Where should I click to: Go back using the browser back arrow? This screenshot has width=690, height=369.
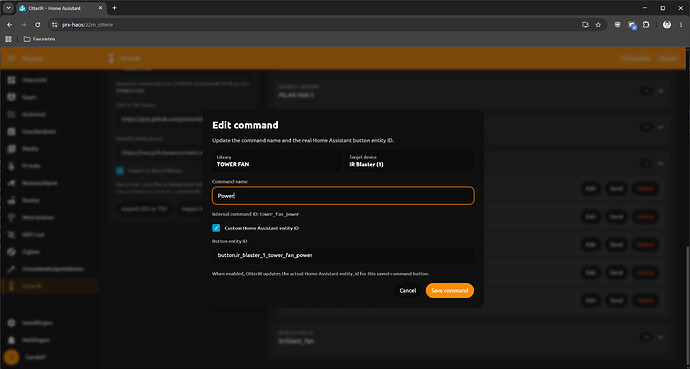pos(10,25)
